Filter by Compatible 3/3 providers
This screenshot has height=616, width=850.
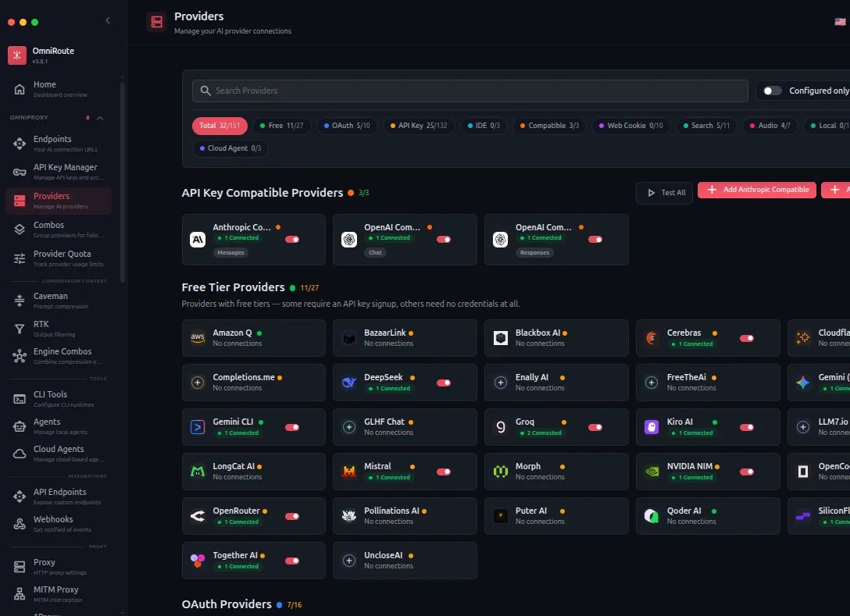[550, 126]
